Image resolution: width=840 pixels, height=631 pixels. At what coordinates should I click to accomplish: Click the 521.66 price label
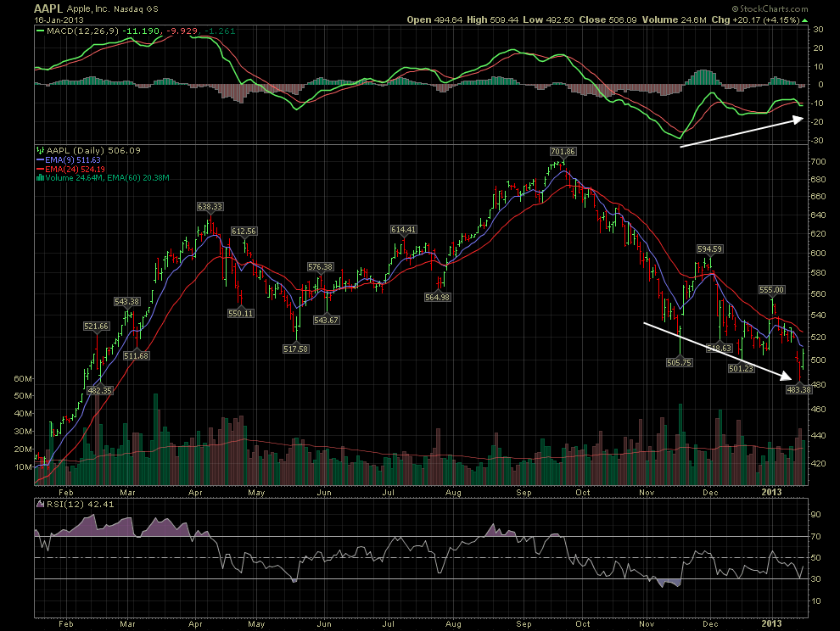97,327
